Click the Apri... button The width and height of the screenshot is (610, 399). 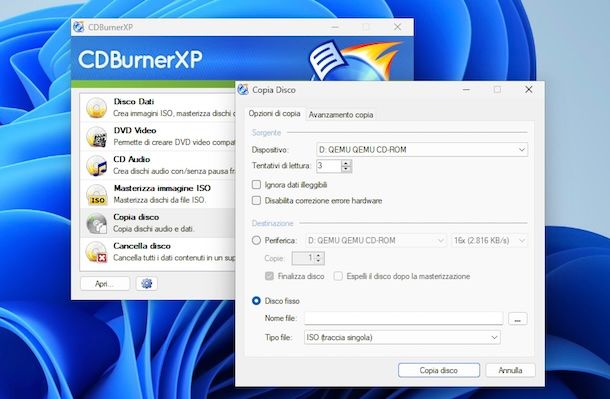(x=105, y=284)
